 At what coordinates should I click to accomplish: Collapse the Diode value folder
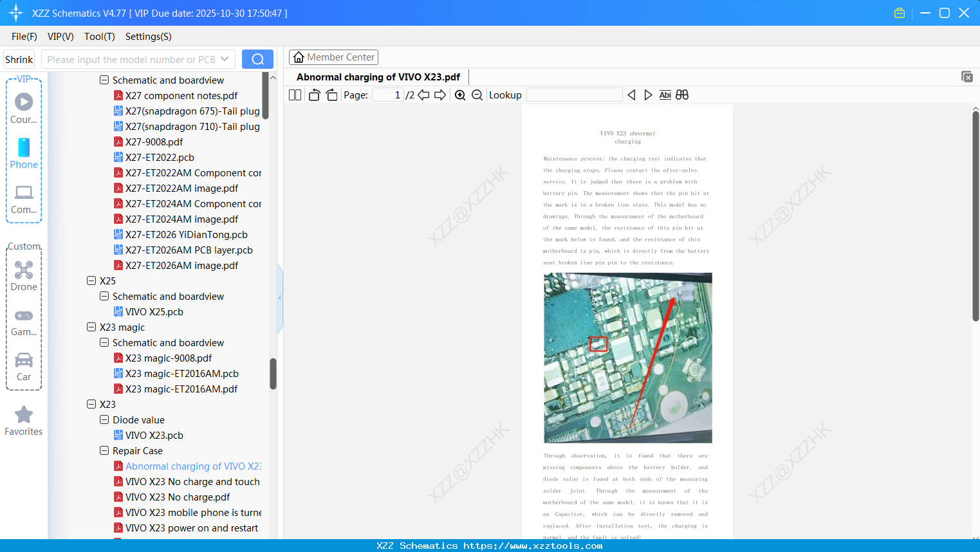104,419
